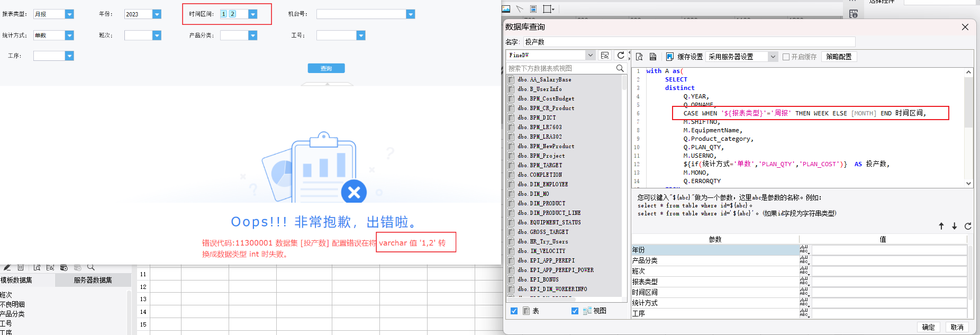This screenshot has height=335, width=980.
Task: Close the 数据库查询 dialog
Action: click(x=965, y=27)
